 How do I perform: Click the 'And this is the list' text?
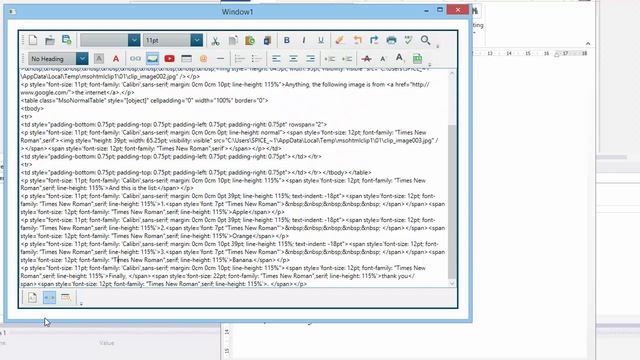[133, 188]
